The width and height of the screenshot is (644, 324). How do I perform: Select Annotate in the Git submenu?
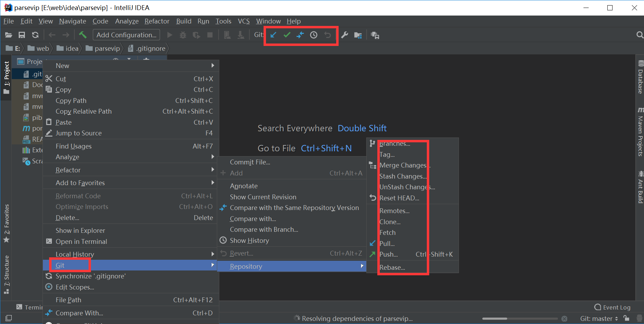point(292,186)
